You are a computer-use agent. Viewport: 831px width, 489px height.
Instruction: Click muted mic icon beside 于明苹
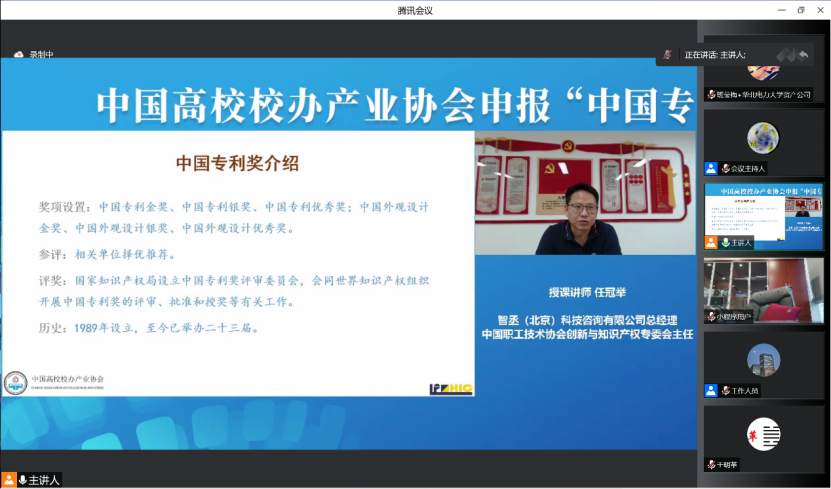click(x=711, y=465)
